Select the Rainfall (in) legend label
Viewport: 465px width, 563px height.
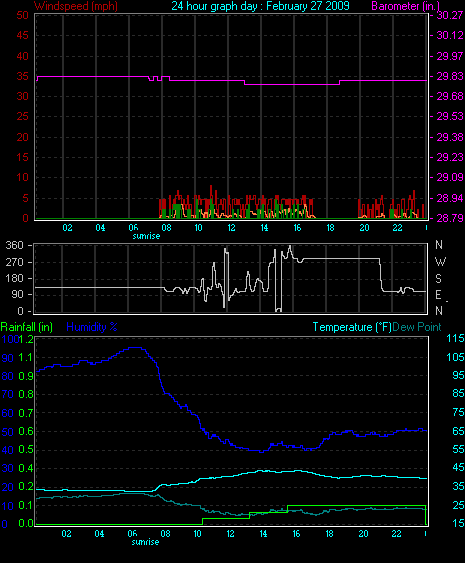27,327
